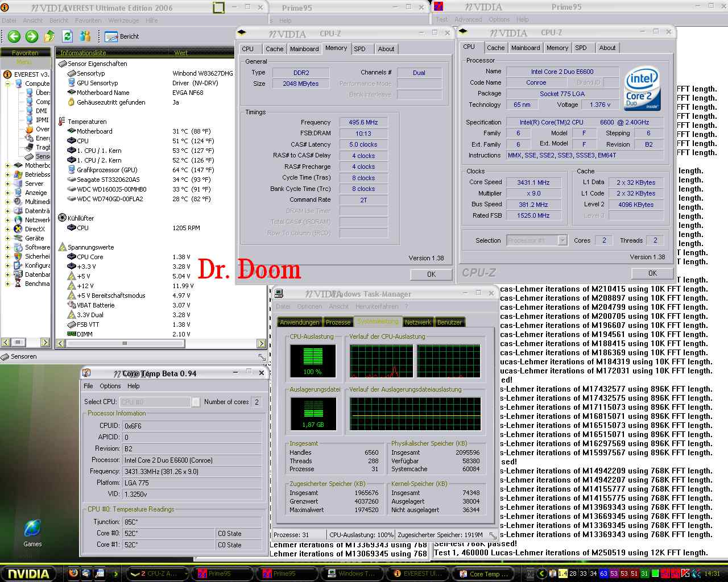The width and height of the screenshot is (728, 582).
Task: Expand the Betriebssystem tree node
Action: (8, 174)
